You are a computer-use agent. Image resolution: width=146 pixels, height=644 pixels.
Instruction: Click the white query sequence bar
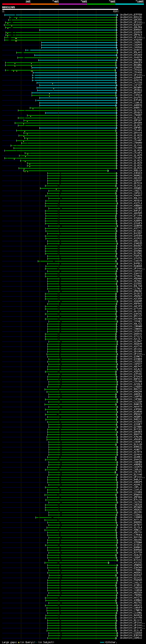click(x=60, y=9)
